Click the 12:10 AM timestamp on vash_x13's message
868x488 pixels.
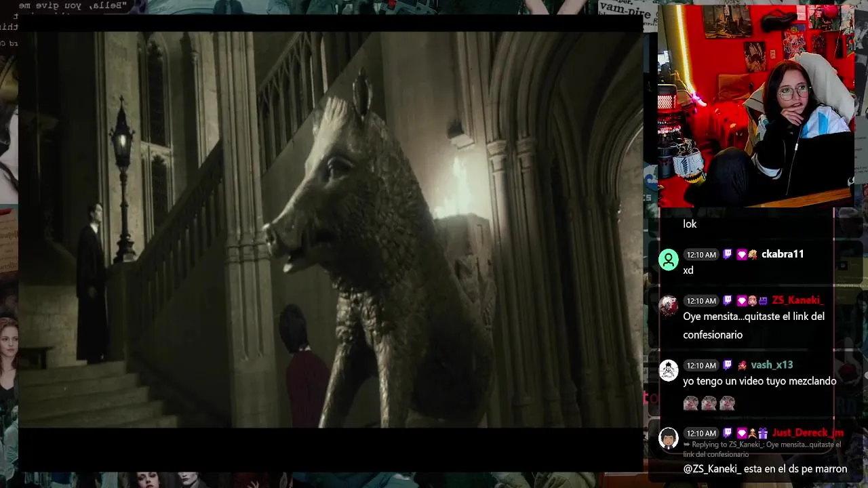pos(701,365)
